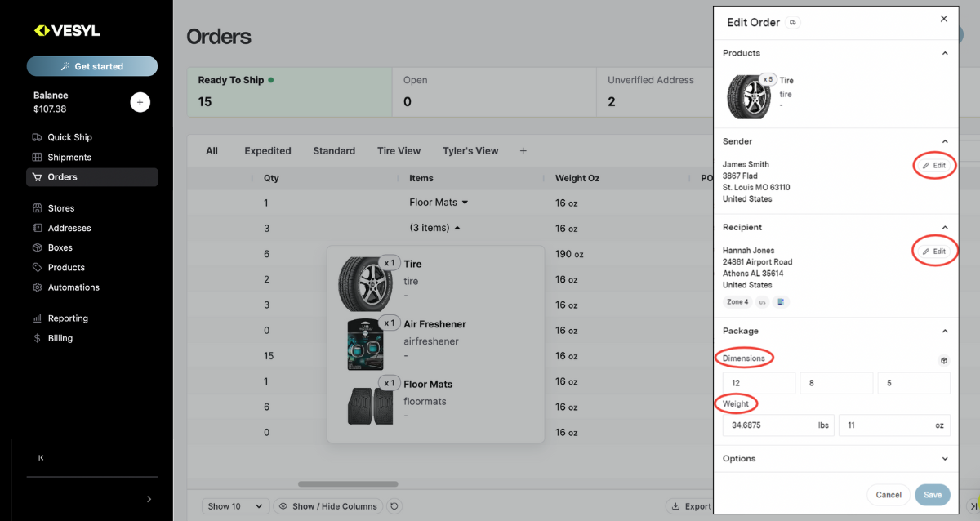The height and width of the screenshot is (521, 980).
Task: Click the oz weight field
Action: (894, 425)
